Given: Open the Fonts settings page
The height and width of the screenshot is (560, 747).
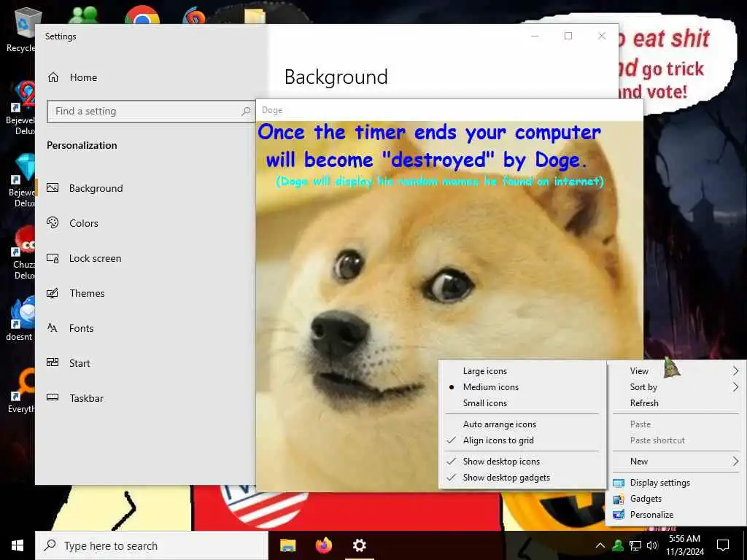Looking at the screenshot, I should [69, 328].
